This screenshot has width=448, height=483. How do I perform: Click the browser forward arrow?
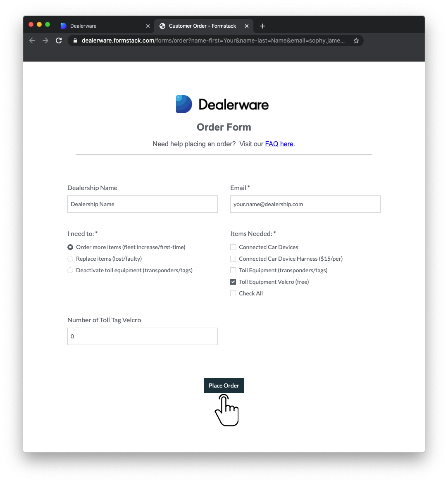click(x=45, y=40)
